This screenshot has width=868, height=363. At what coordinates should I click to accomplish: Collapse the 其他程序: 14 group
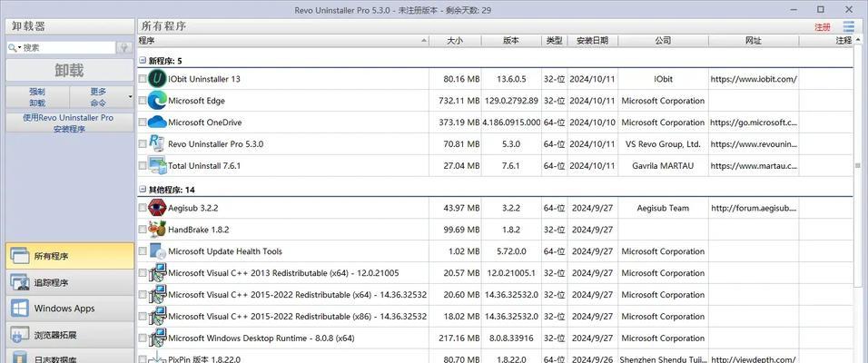pos(143,190)
